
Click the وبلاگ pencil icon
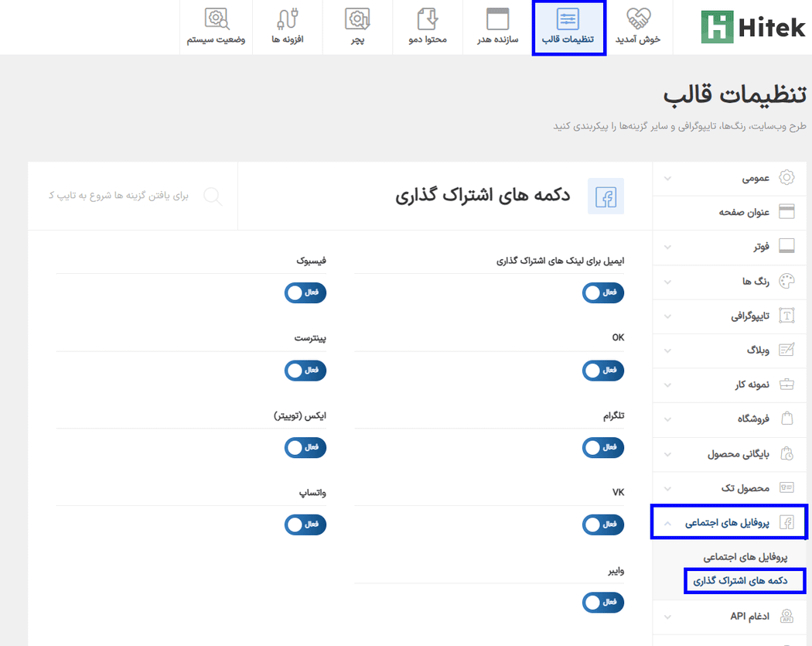coord(786,350)
